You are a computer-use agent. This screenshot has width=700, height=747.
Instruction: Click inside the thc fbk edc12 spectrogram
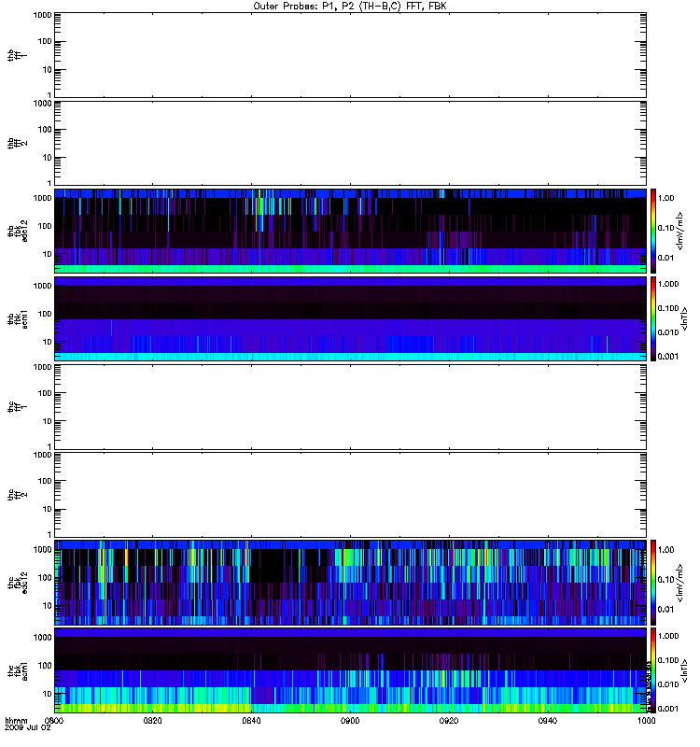tap(350, 583)
